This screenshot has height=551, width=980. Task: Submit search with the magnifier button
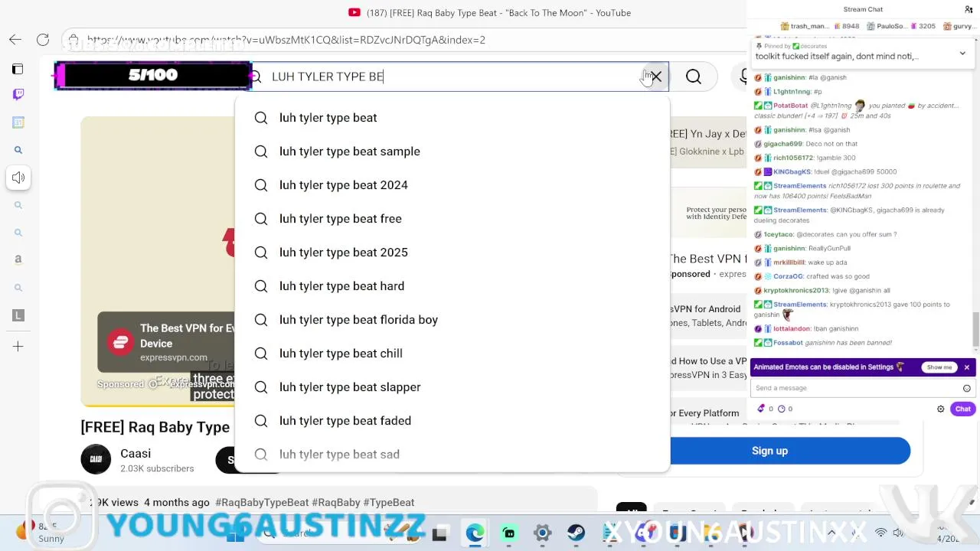point(693,77)
